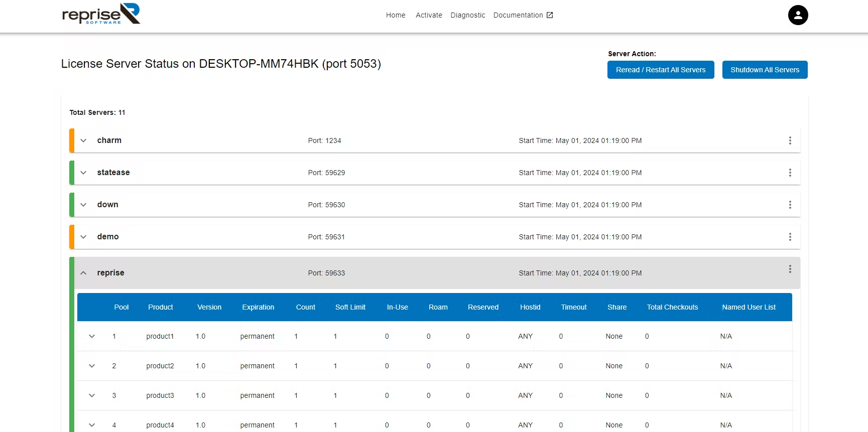Open the charm server options menu
This screenshot has width=868, height=432.
coord(790,140)
